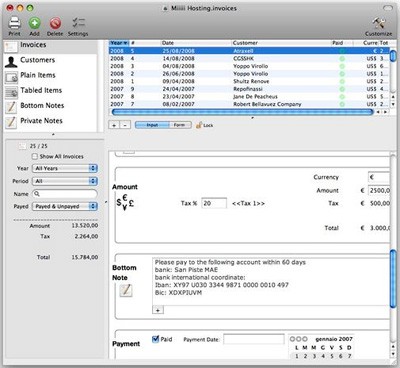Click the Bottom Note pencil icon
400x368 pixels.
click(126, 290)
